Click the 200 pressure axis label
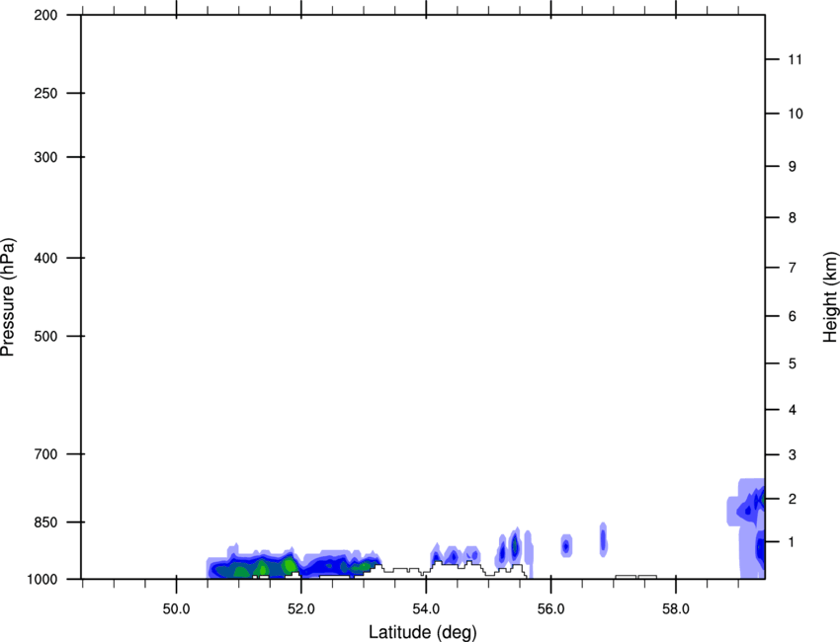840x642 pixels. [45, 15]
